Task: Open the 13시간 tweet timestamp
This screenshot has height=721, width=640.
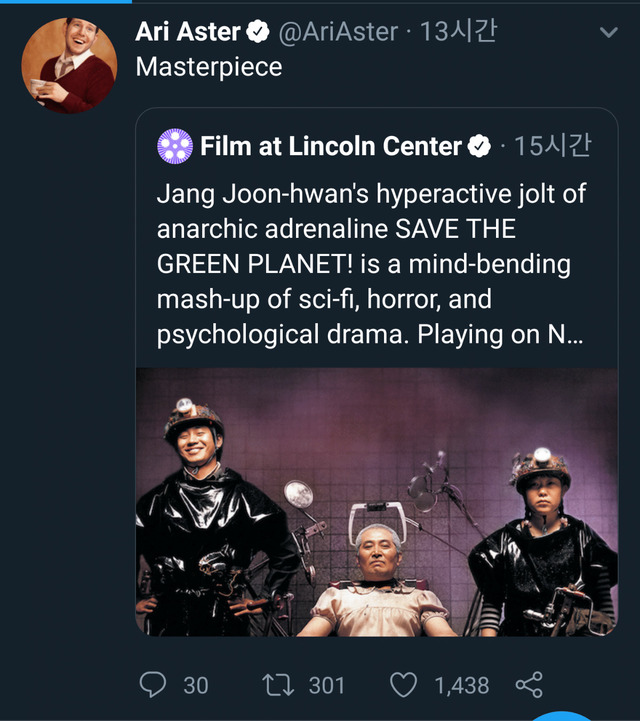Action: point(457,32)
